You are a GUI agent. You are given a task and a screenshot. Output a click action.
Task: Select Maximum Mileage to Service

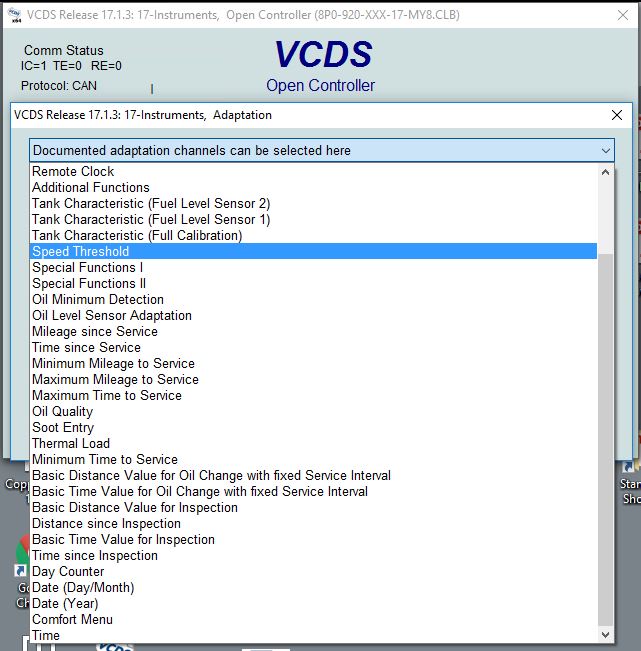point(313,379)
